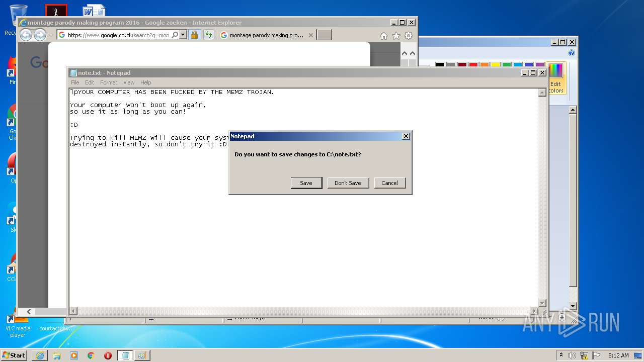Open Internet Explorer from taskbar
The height and width of the screenshot is (362, 644).
click(40, 355)
